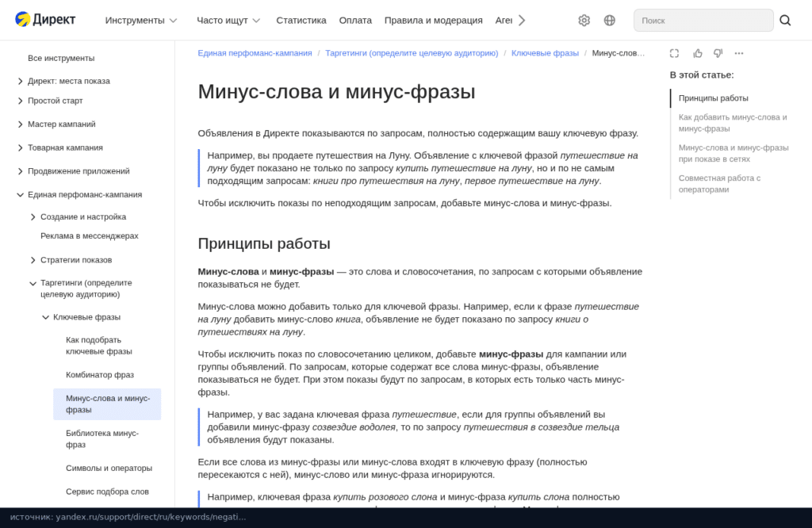Expand Директ: места показа section

pos(20,82)
